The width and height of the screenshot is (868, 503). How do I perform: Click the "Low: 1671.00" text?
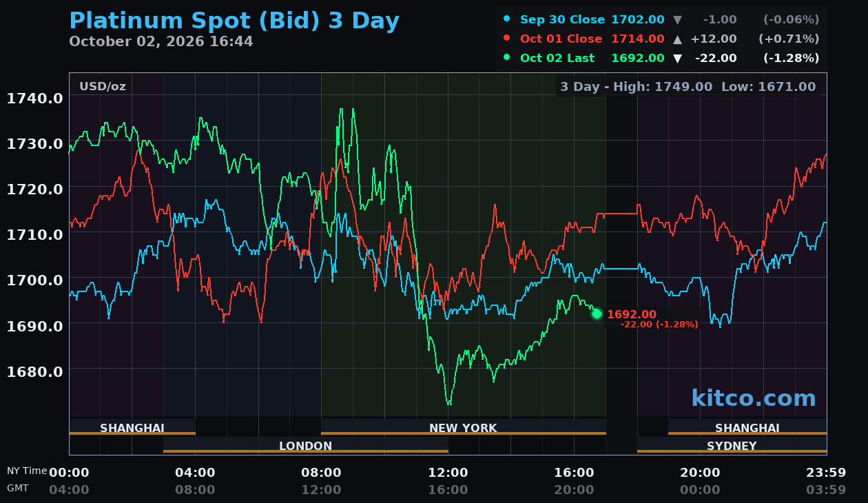point(768,87)
